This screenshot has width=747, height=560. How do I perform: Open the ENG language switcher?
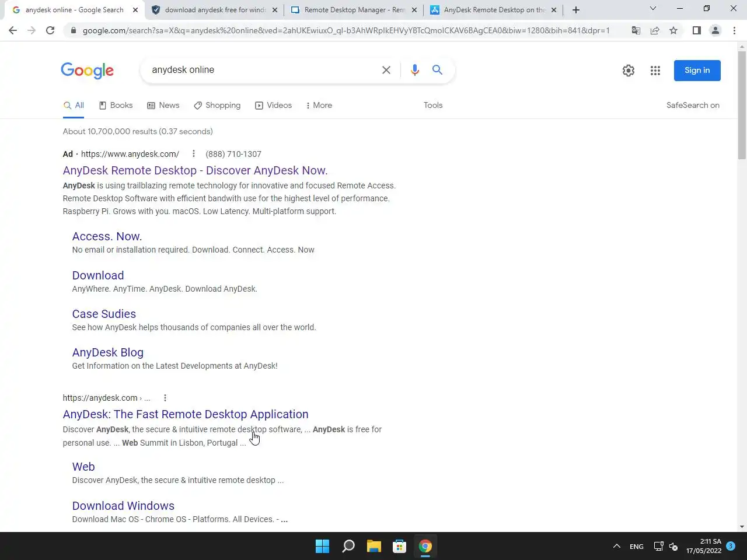[x=636, y=547]
